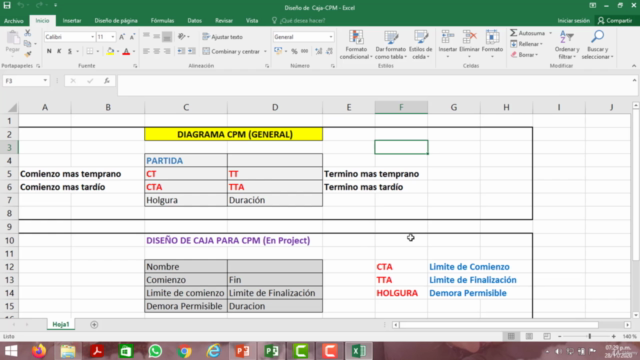Toggle Ajustar texto wrap text
Image resolution: width=640 pixels, height=360 pixels.
pos(222,37)
